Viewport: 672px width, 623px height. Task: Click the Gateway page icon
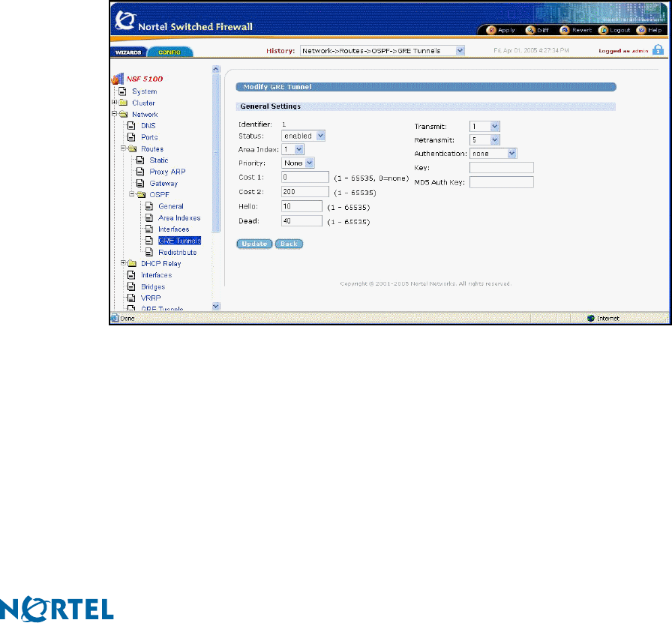140,183
